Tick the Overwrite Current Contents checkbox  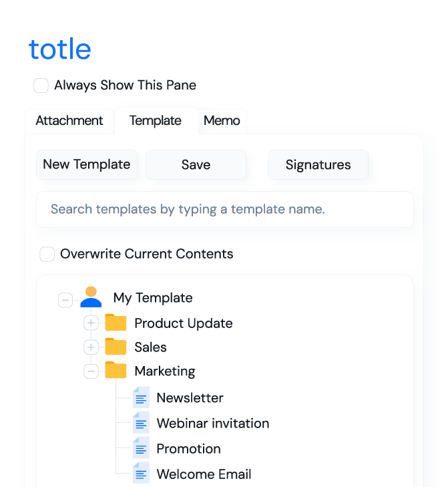click(x=47, y=254)
